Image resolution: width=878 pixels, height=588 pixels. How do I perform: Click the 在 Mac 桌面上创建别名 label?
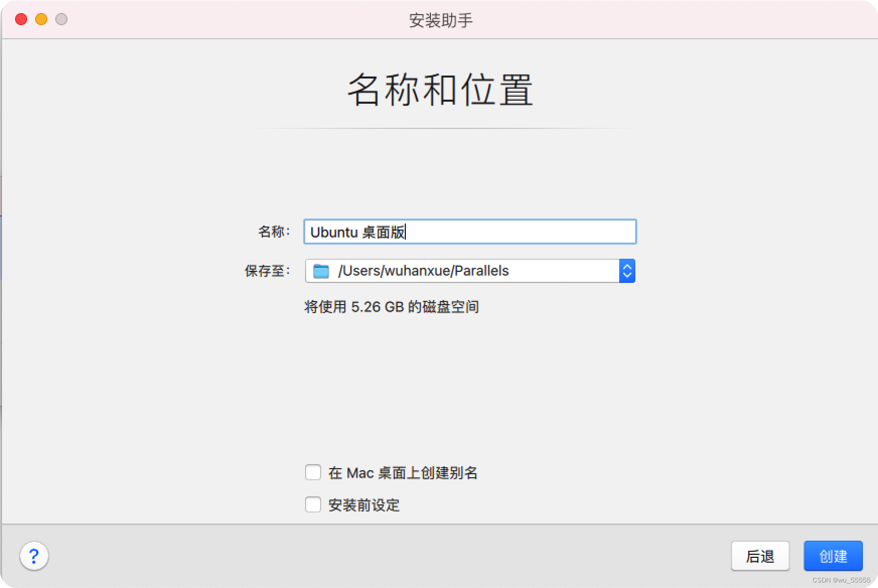pyautogui.click(x=403, y=473)
